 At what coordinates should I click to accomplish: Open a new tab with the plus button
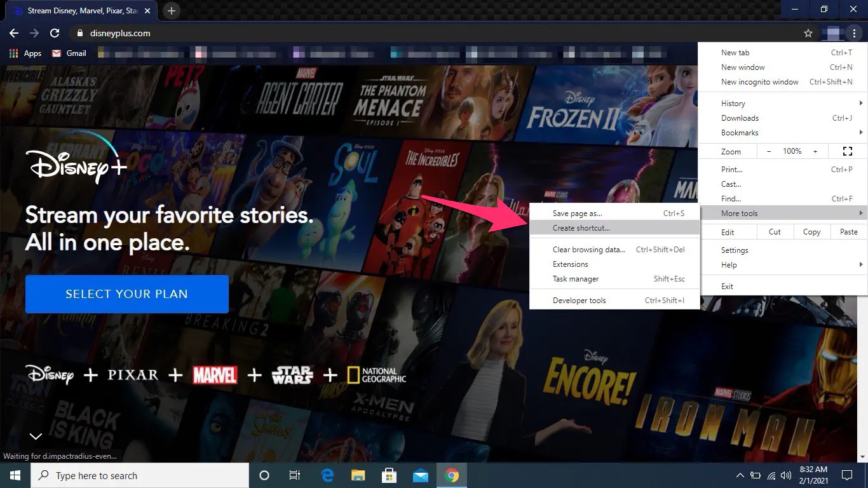click(172, 11)
